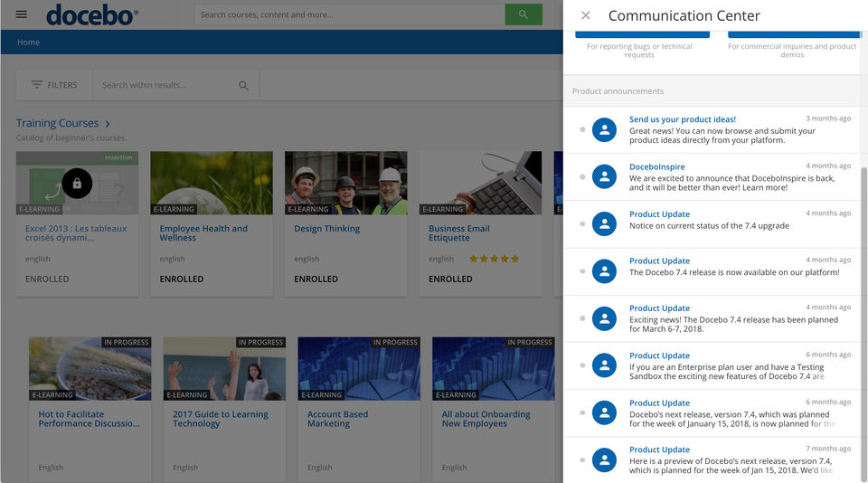Screen dimensions: 868x483
Task: Open 2017 Guide to Learning Technology course
Action: pos(221,419)
